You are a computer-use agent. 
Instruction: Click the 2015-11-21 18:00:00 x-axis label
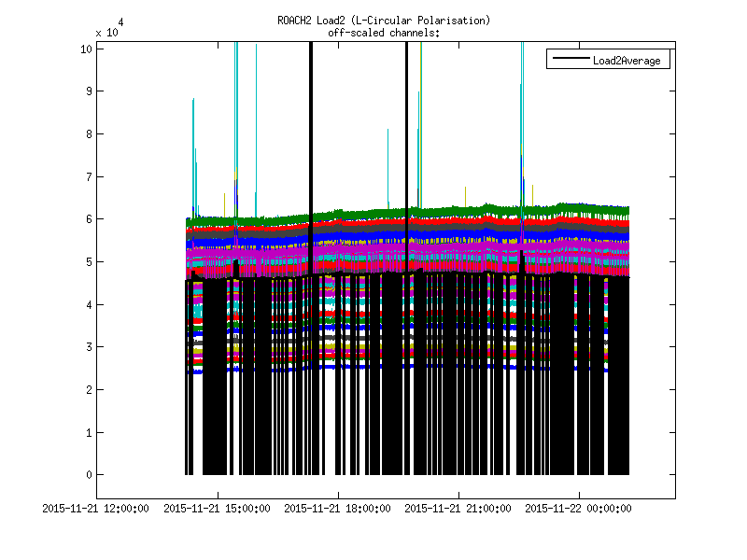(x=337, y=509)
